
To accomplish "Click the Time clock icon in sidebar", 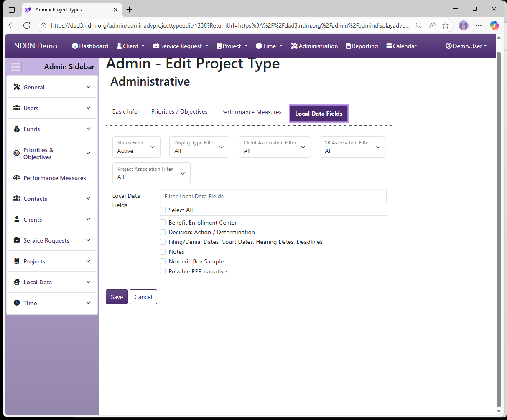I will click(x=17, y=303).
